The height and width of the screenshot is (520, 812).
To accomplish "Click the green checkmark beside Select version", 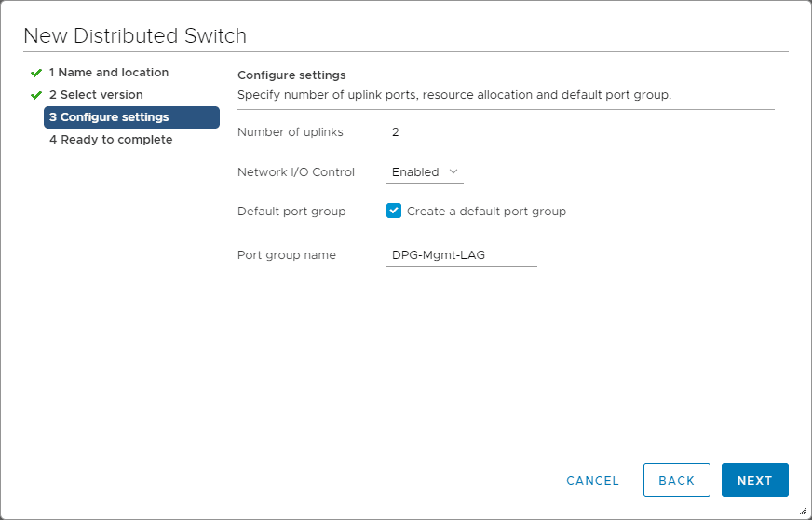I will (x=36, y=95).
